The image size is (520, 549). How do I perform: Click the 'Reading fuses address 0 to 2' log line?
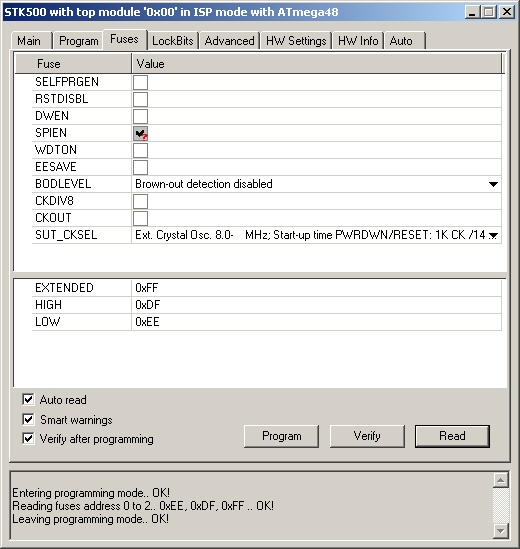coord(143,506)
